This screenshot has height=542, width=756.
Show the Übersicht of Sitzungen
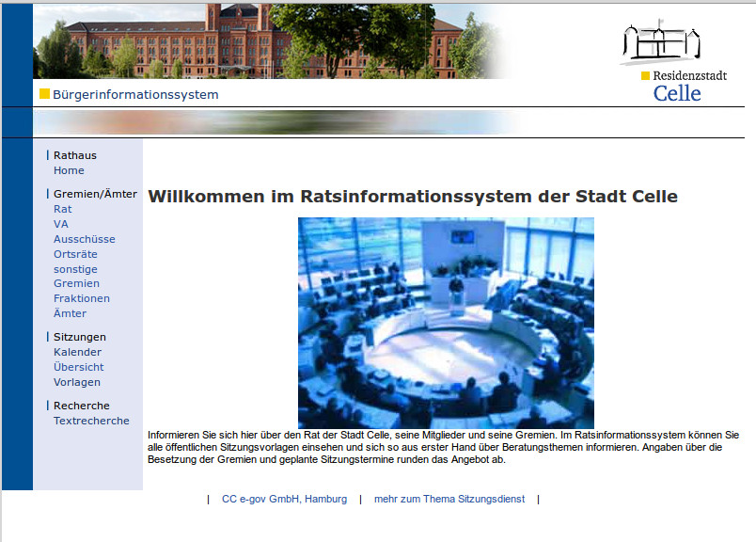coord(78,367)
